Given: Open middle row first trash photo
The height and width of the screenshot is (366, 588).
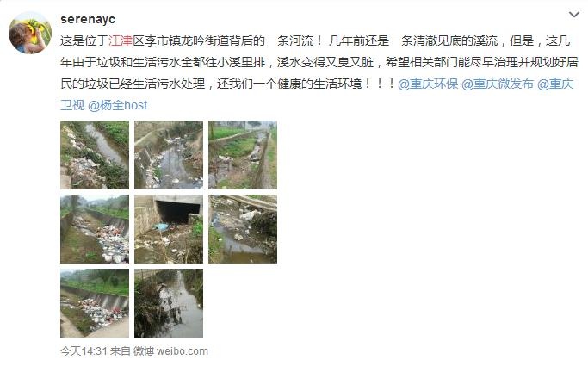Looking at the screenshot, I should click(x=95, y=229).
